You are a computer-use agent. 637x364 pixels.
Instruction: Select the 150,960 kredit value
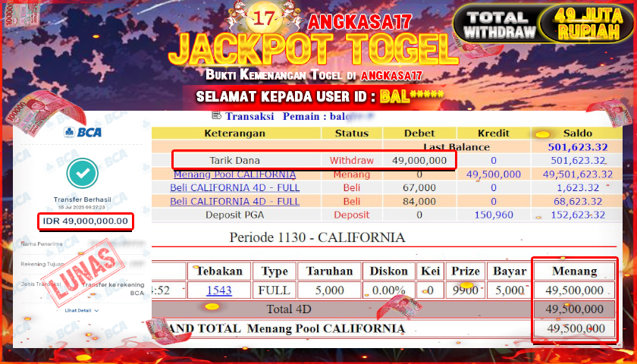click(x=494, y=215)
